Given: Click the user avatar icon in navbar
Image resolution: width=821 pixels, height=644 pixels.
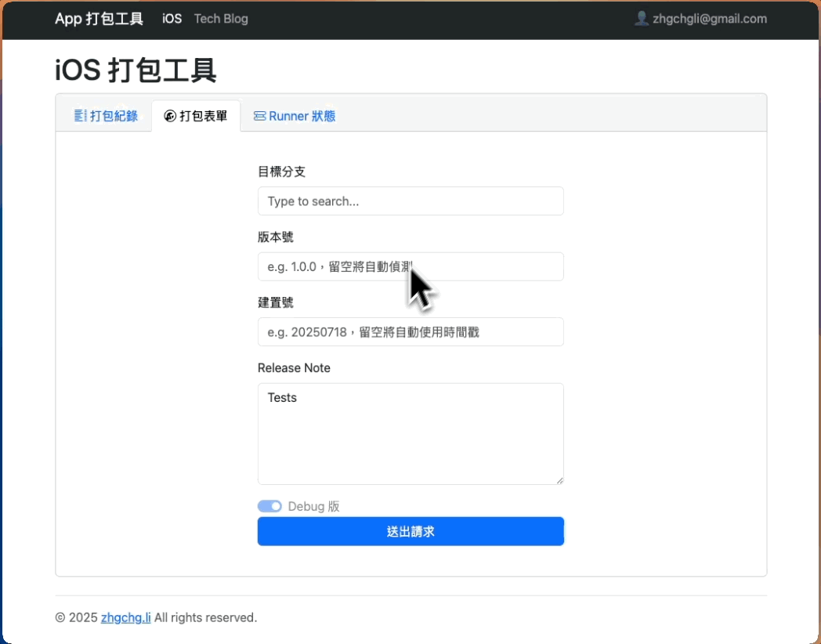Looking at the screenshot, I should pyautogui.click(x=641, y=19).
